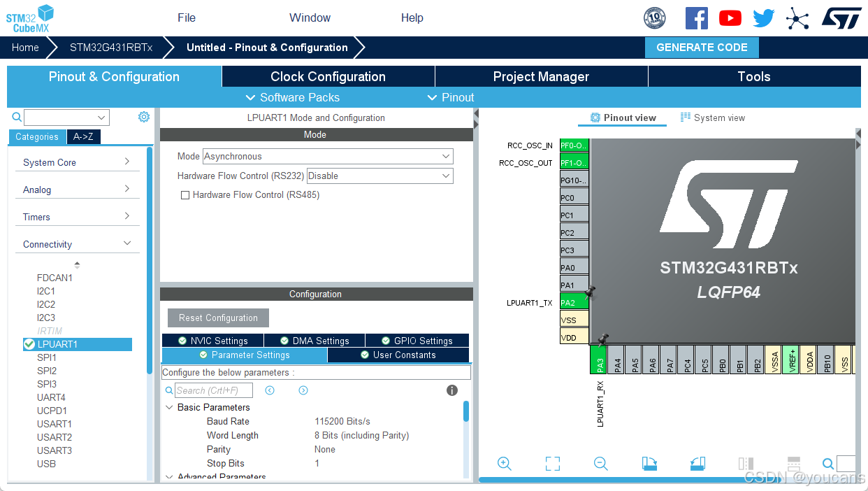Click the magnifier icon in the parameter search field

(169, 391)
